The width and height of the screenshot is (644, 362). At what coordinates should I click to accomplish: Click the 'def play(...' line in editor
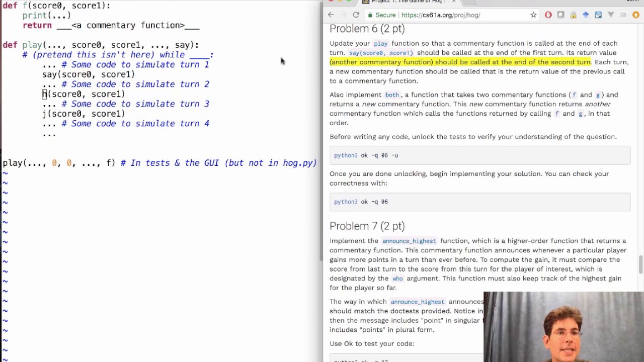click(x=101, y=45)
